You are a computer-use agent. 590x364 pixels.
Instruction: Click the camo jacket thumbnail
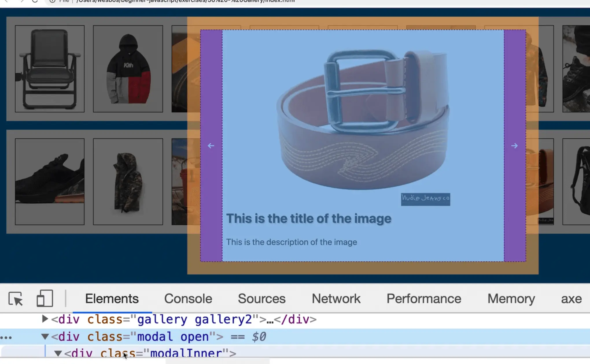(128, 181)
